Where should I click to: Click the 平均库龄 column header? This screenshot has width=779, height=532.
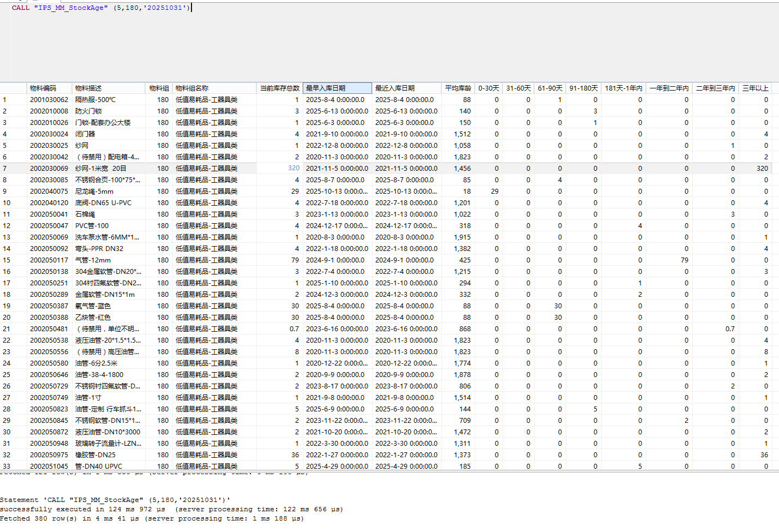(458, 88)
